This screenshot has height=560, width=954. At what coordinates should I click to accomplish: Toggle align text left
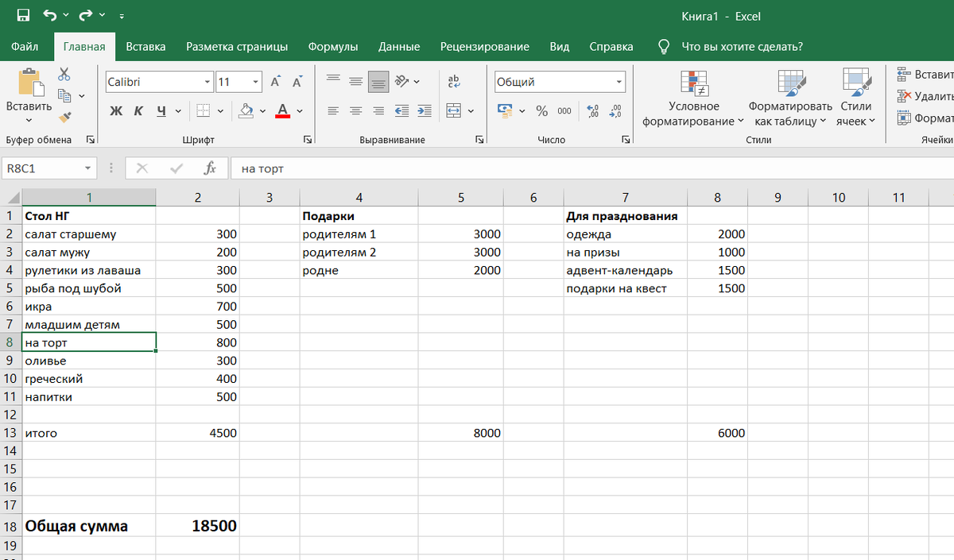334,110
